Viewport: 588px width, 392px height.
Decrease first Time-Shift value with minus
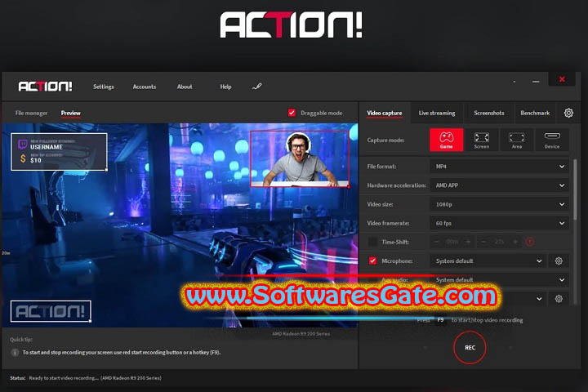tap(436, 243)
